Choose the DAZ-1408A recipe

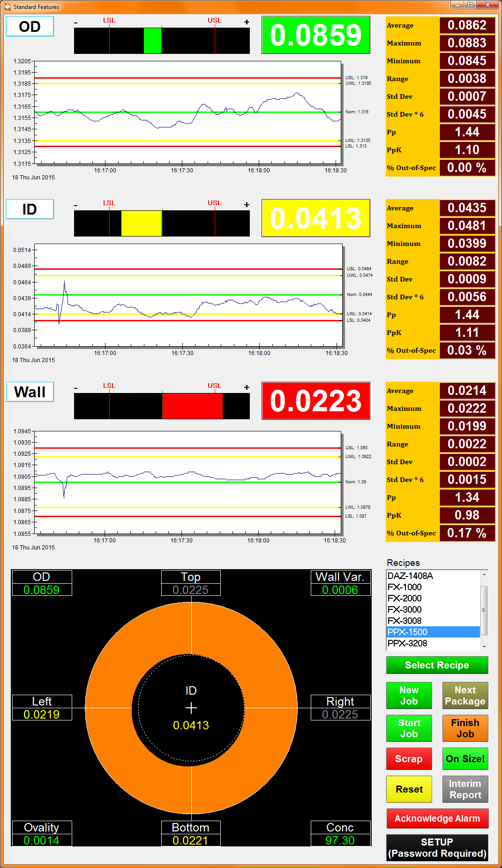(x=410, y=576)
